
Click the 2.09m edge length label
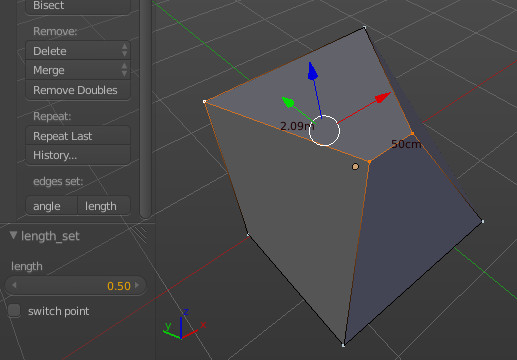tap(297, 126)
